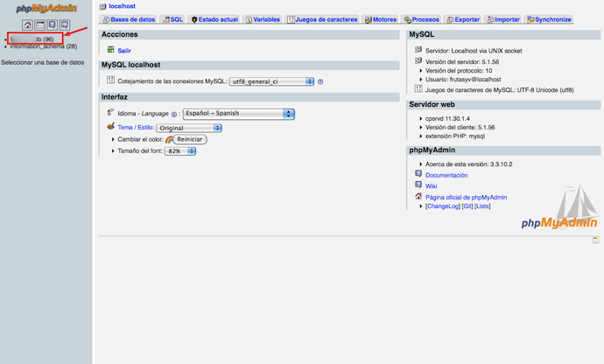
Task: Open Juegos de caracteres tab
Action: point(322,19)
